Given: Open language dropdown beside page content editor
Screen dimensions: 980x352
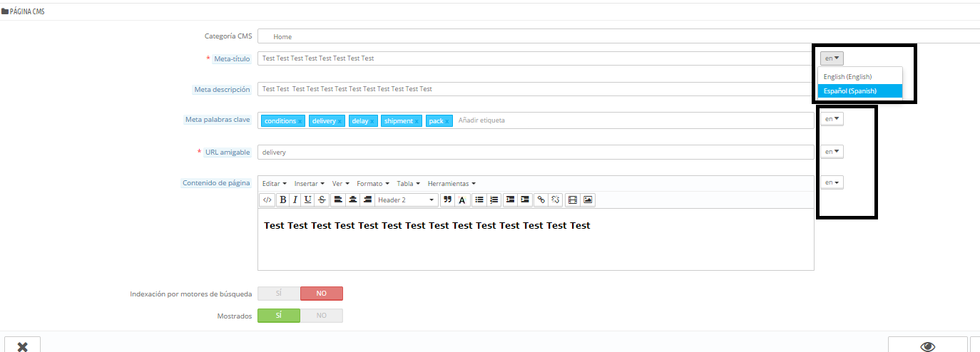Looking at the screenshot, I should [832, 182].
